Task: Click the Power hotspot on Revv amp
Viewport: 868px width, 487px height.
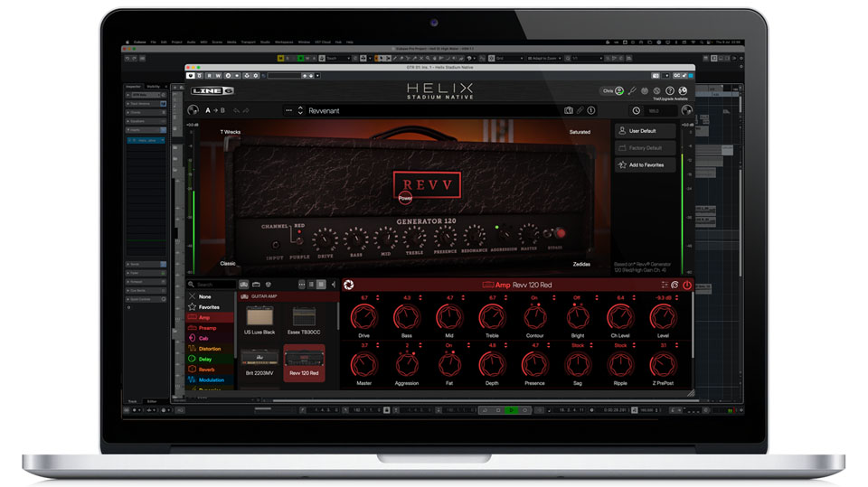Action: coord(405,198)
